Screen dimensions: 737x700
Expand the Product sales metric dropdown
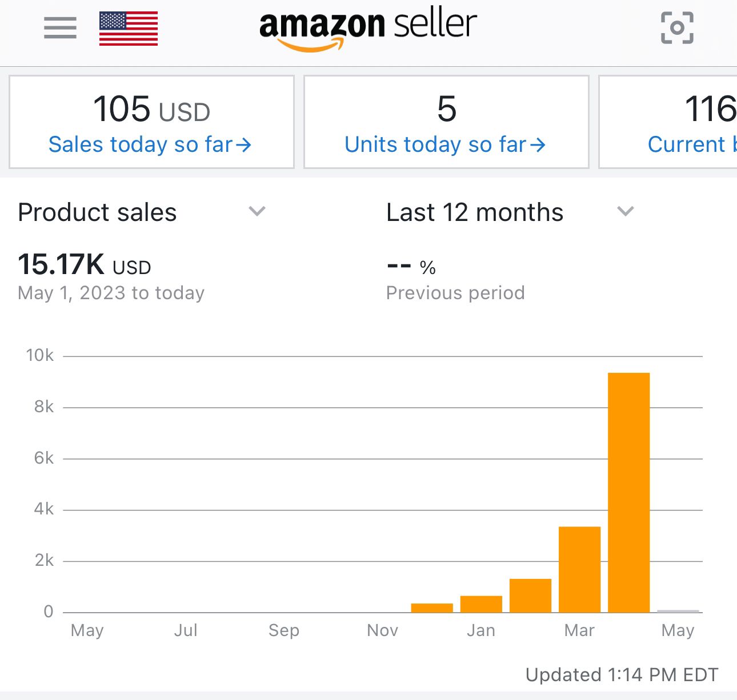[257, 212]
